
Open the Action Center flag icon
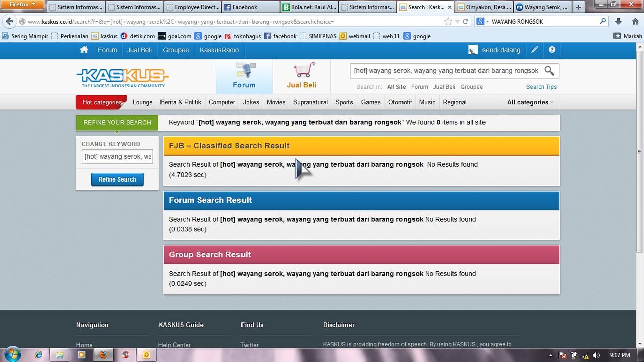coord(563,355)
